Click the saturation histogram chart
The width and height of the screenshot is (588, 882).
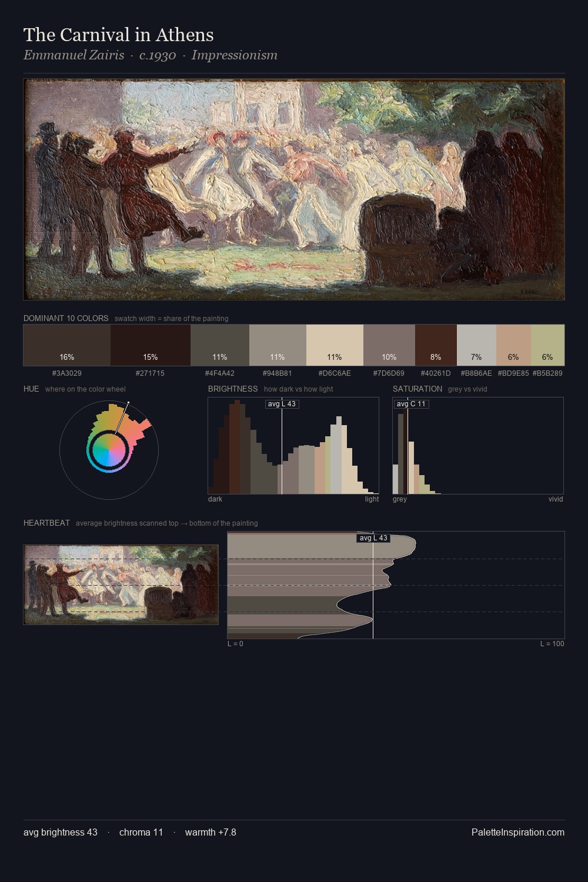coord(478,446)
